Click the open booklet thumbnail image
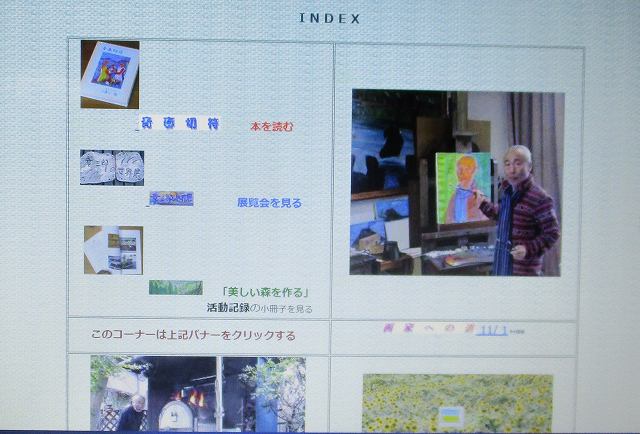 pyautogui.click(x=113, y=249)
